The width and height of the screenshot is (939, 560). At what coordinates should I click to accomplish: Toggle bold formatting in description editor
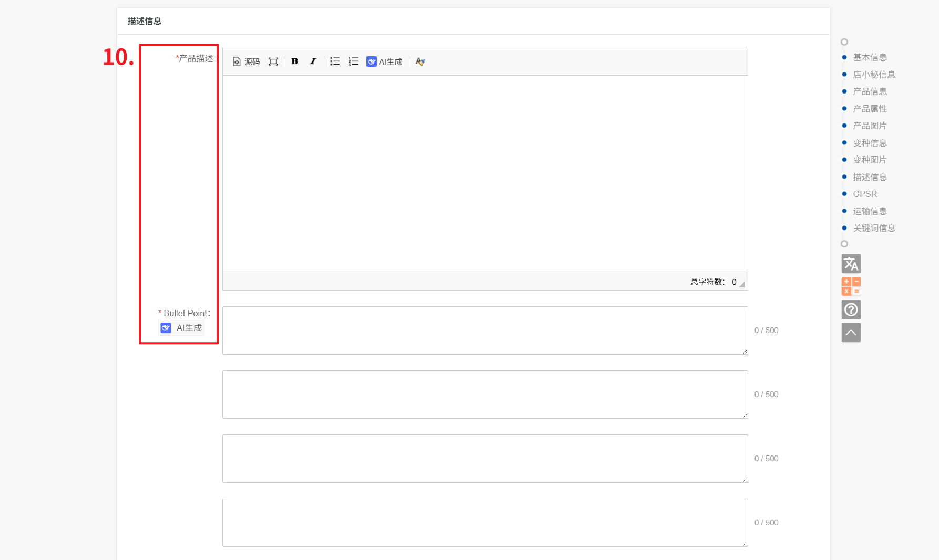click(x=294, y=61)
